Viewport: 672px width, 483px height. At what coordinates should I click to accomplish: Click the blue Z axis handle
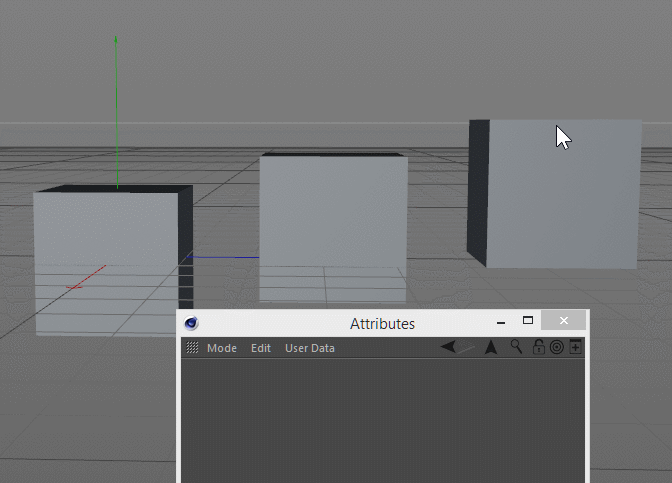point(223,257)
